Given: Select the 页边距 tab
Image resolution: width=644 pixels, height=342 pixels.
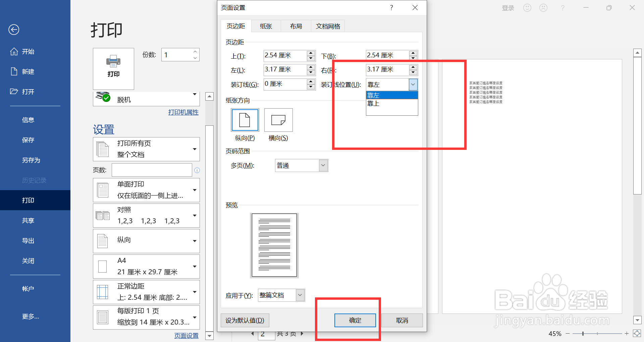Looking at the screenshot, I should point(236,26).
